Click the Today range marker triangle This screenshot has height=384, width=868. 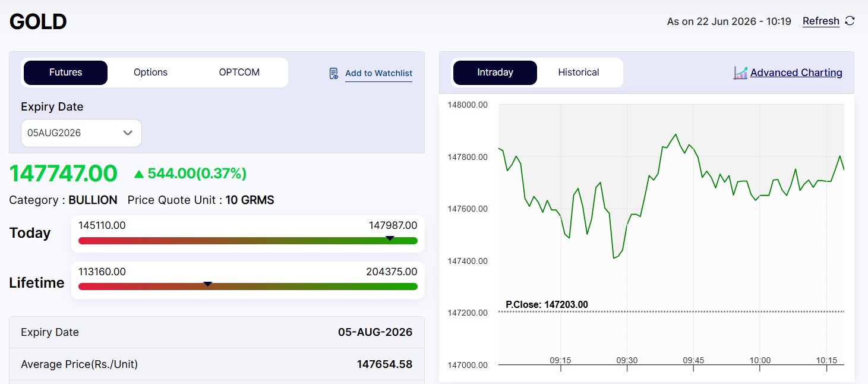tap(390, 238)
